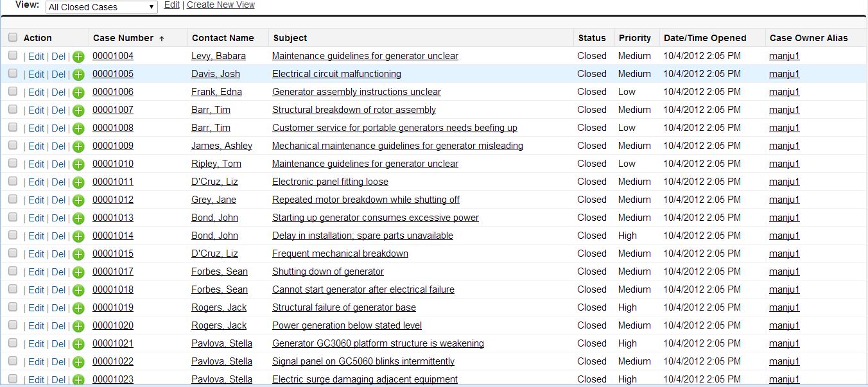Click green plus icon for case 00001022
Viewport: 868px width, 387px height.
(78, 362)
